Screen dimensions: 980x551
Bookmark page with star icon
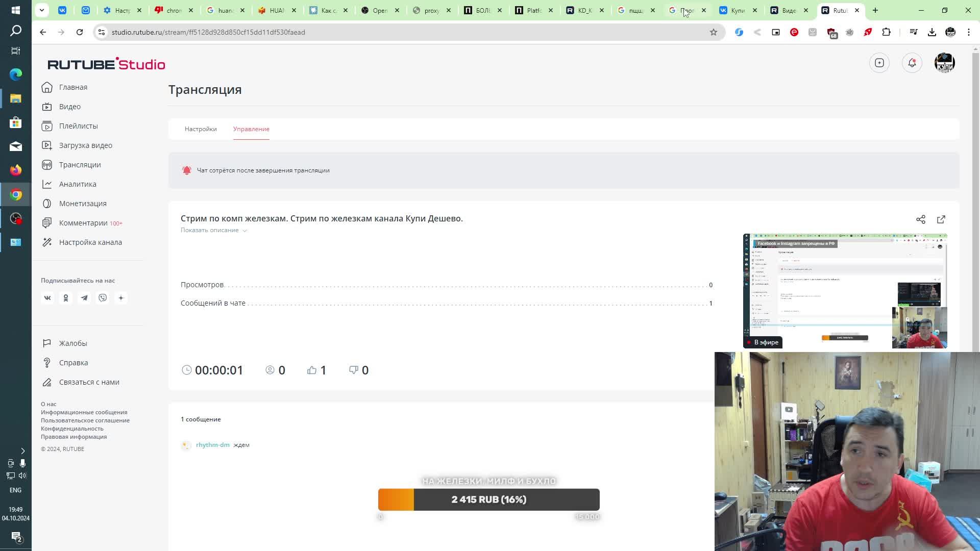[713, 32]
